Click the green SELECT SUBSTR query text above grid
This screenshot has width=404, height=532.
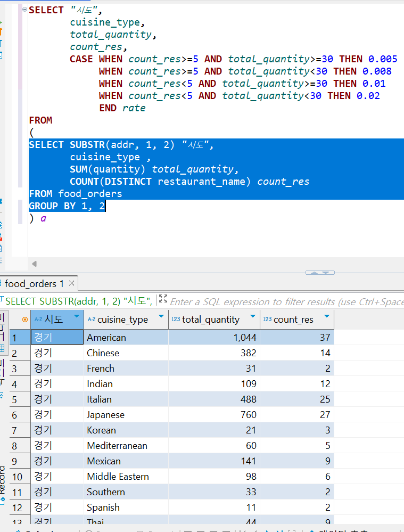(x=79, y=301)
